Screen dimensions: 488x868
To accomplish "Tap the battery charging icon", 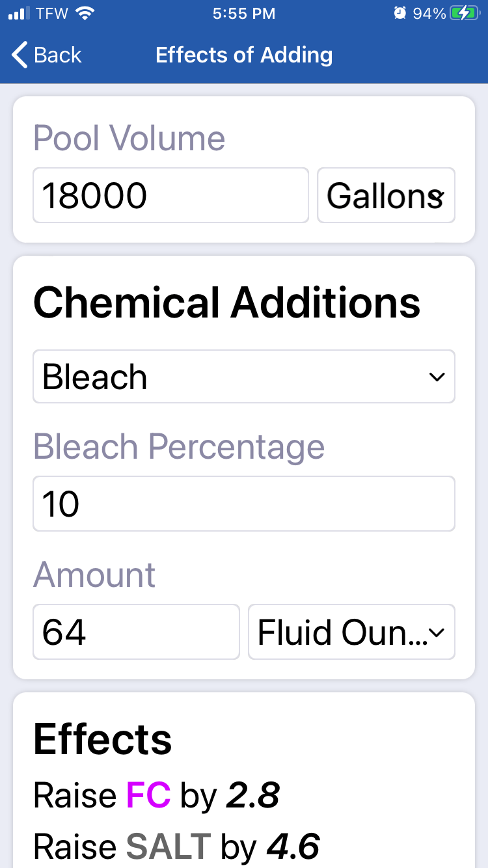I will coord(465,13).
